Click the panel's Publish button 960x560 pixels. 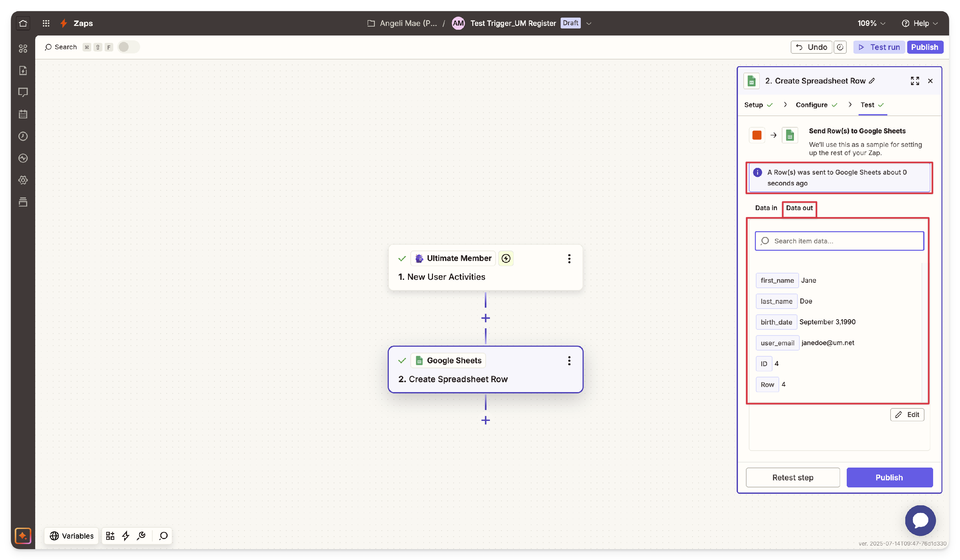tap(890, 477)
